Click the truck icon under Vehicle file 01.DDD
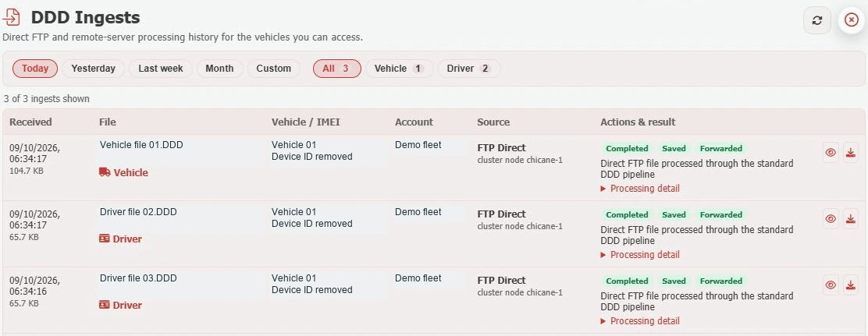Screen dimensions: 868x336 [105, 172]
